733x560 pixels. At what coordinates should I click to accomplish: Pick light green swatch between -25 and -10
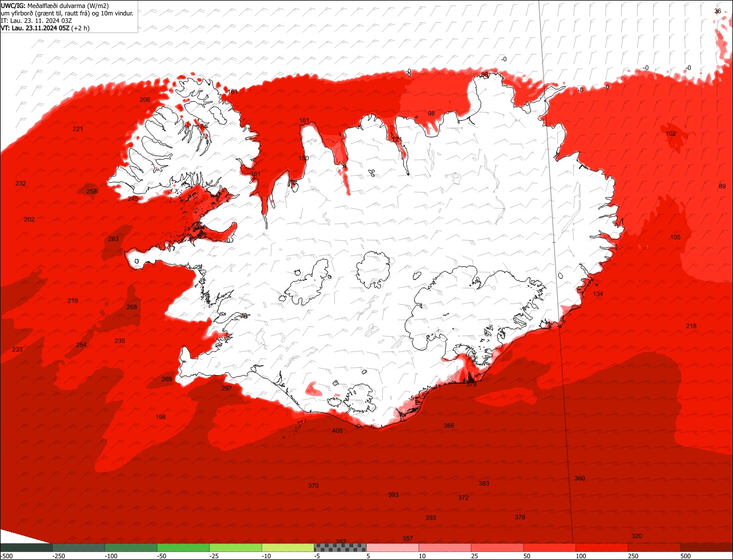tap(235, 547)
